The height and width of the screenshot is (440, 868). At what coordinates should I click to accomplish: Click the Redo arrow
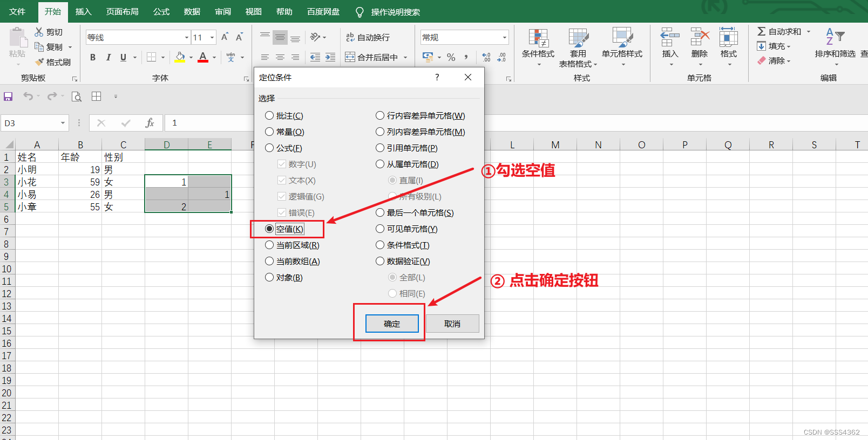click(52, 97)
